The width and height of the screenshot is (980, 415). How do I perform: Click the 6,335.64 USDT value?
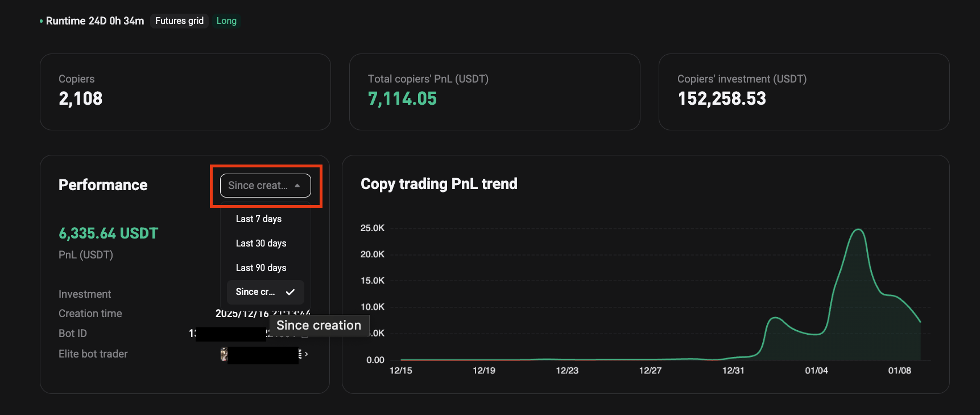pyautogui.click(x=109, y=233)
